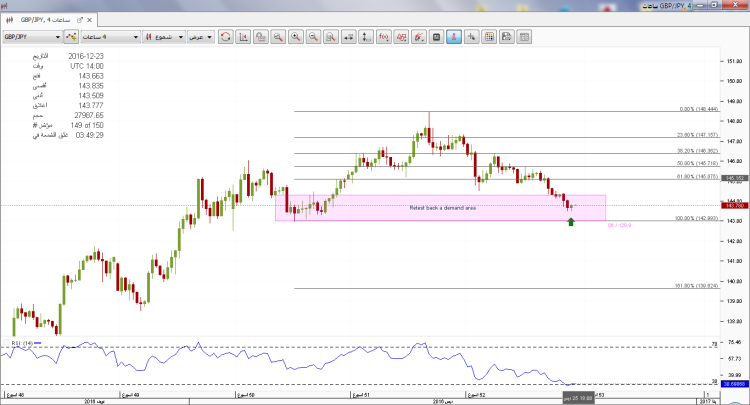
Task: Open the 4 ساعات timeframe dropdown
Action: pyautogui.click(x=110, y=37)
